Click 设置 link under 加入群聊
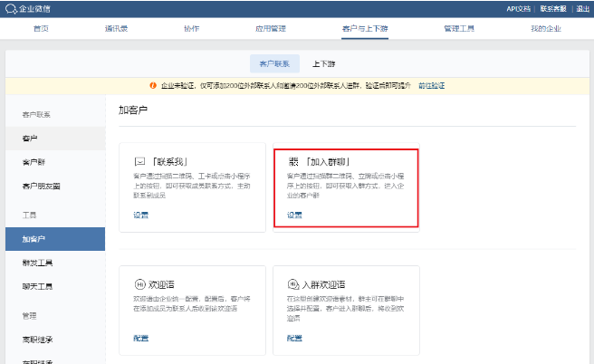The image size is (594, 364). [x=294, y=215]
